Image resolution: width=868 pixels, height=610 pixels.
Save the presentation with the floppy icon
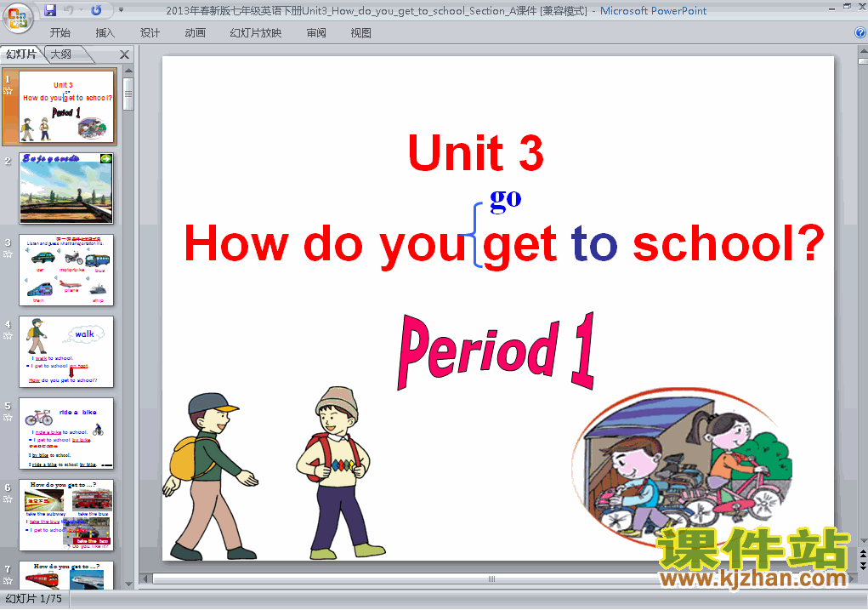[50, 10]
